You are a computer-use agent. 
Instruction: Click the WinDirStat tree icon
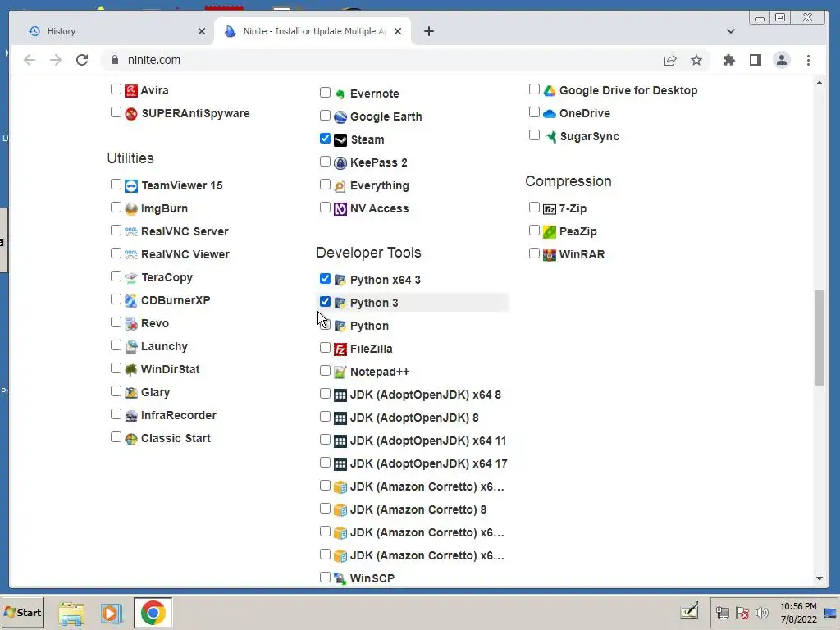pos(131,370)
